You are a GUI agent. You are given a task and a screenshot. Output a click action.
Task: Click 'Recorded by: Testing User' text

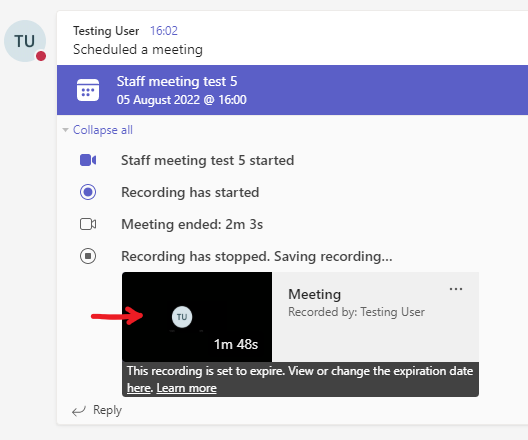[x=356, y=312]
